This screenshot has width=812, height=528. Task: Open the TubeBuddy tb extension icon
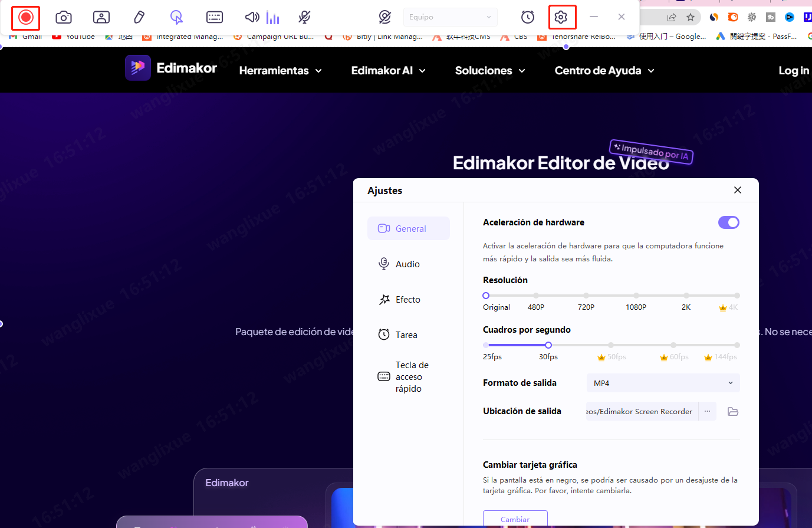771,17
